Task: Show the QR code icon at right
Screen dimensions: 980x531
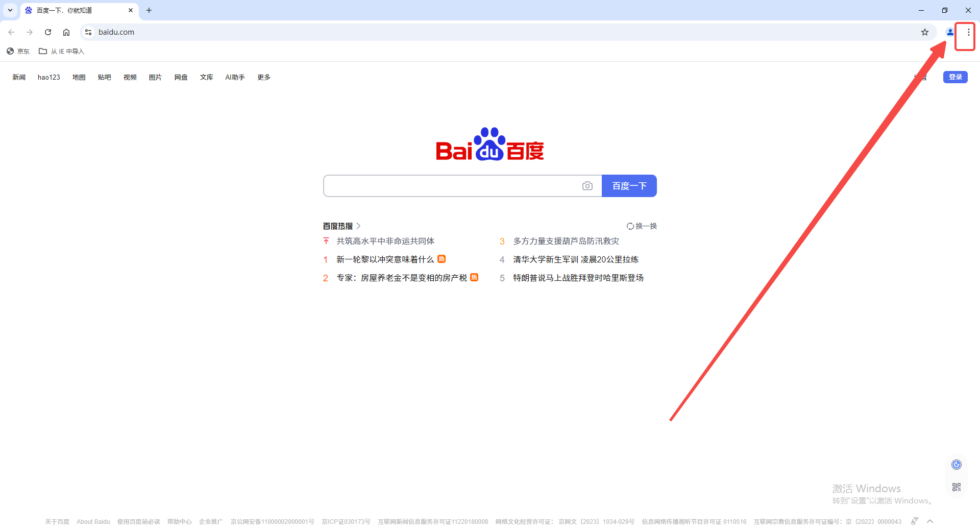Action: (x=957, y=487)
